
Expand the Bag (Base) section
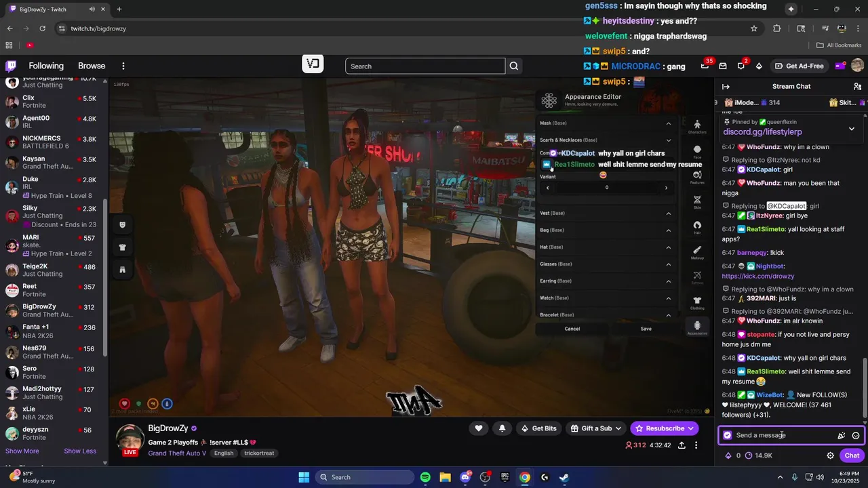tap(605, 230)
